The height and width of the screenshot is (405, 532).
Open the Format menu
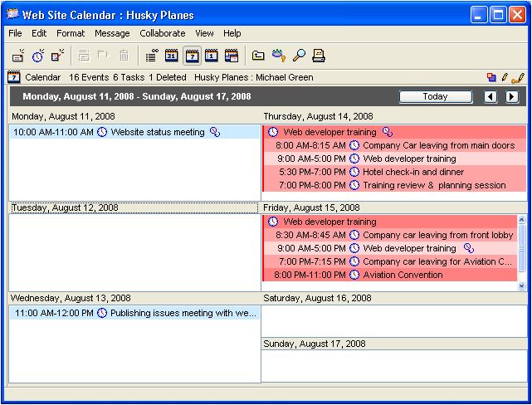[71, 33]
